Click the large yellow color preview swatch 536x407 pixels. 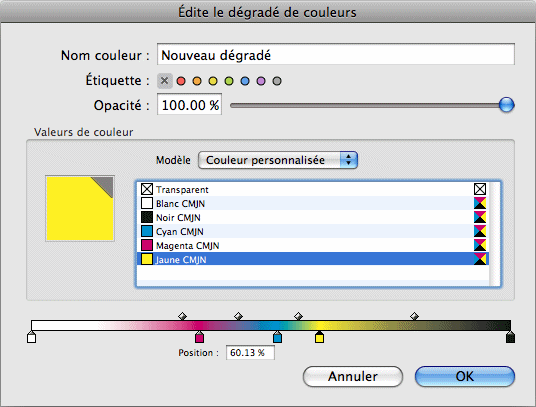80,208
